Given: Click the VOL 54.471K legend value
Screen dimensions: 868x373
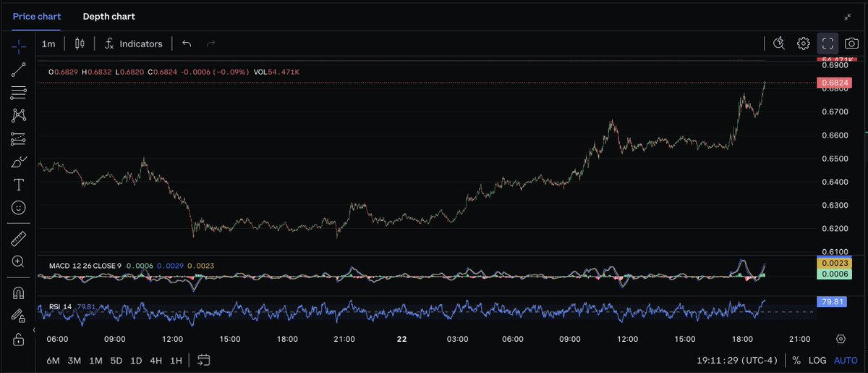Looking at the screenshot, I should [x=276, y=72].
